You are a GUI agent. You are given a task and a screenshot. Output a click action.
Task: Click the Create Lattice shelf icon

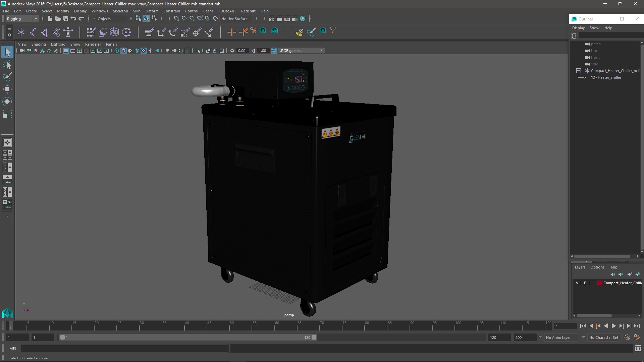(x=114, y=32)
